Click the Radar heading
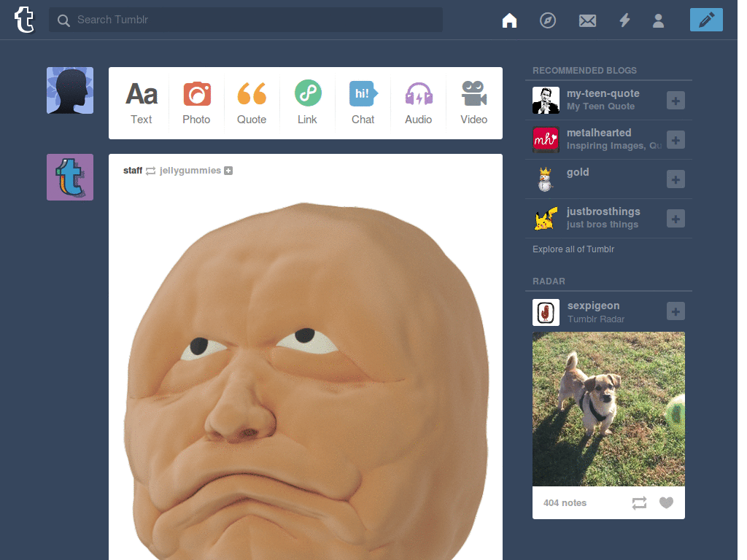This screenshot has height=560, width=747. (x=549, y=281)
